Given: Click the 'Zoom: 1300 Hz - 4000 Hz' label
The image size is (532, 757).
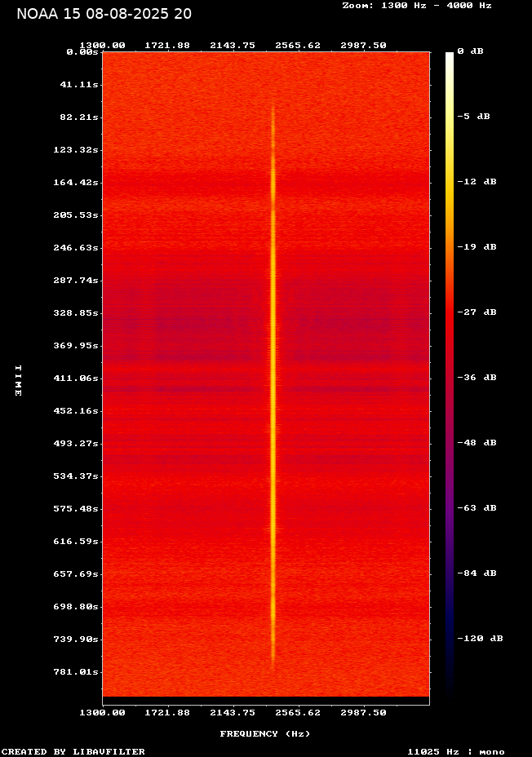Looking at the screenshot, I should [417, 6].
